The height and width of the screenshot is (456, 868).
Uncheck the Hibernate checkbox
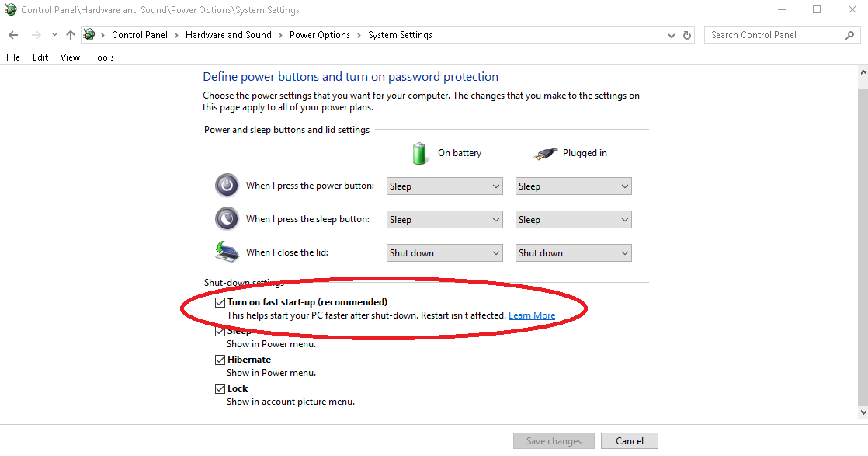tap(220, 360)
